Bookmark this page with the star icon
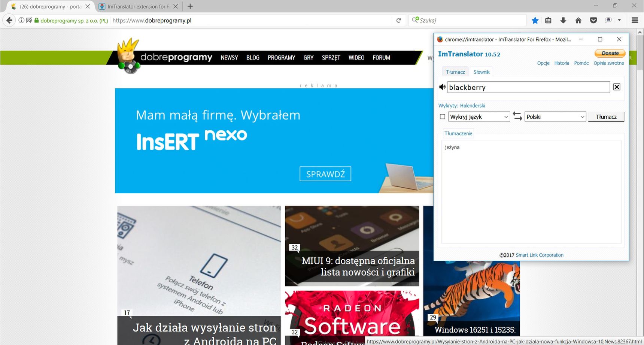The image size is (644, 345). tap(535, 20)
